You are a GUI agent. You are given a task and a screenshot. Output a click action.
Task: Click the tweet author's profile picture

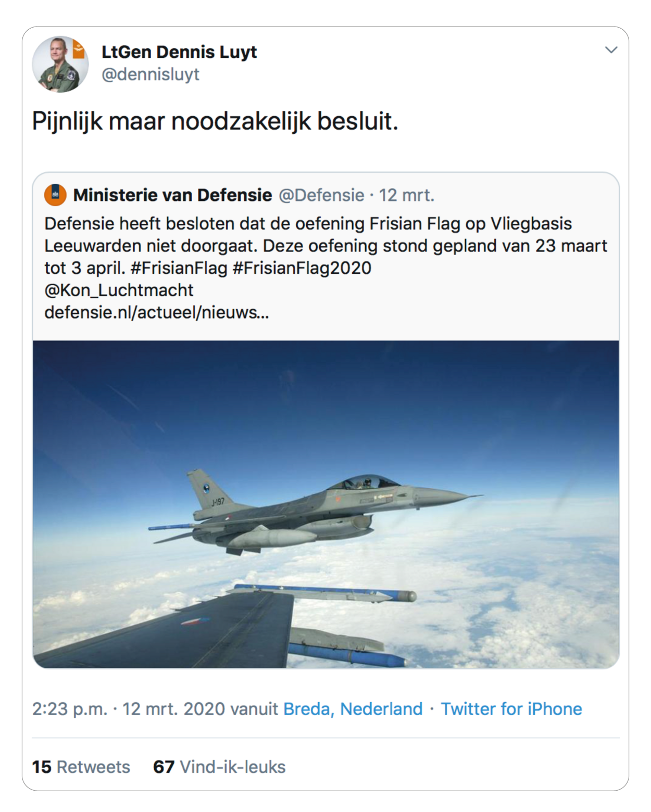coord(60,65)
